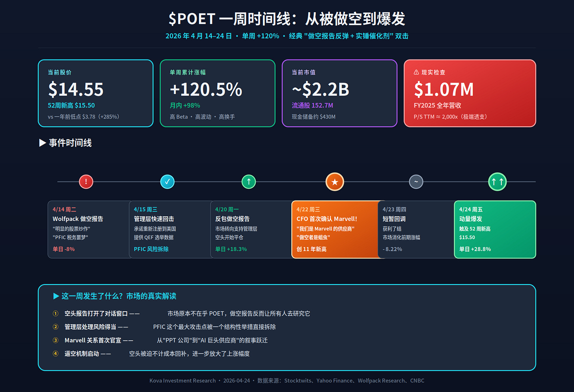Viewport: 574px width, 392px height.
Task: Select the orange star timeline marker
Action: pos(335,182)
